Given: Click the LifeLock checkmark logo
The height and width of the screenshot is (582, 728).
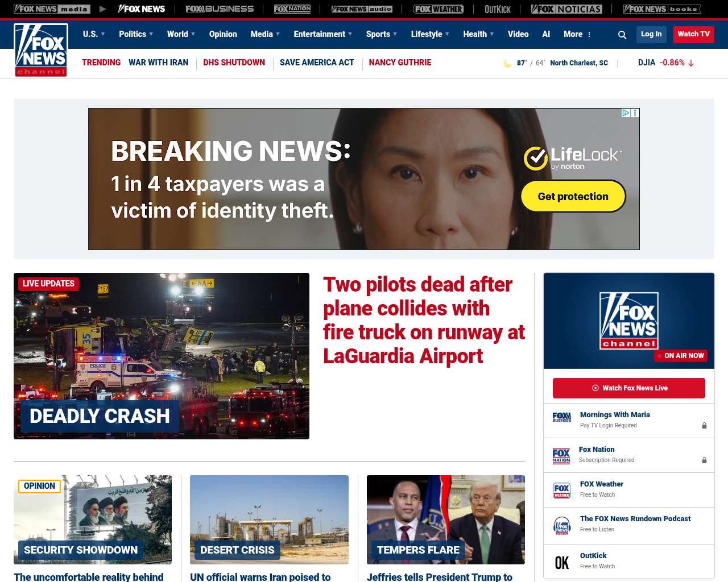Looking at the screenshot, I should [x=536, y=159].
